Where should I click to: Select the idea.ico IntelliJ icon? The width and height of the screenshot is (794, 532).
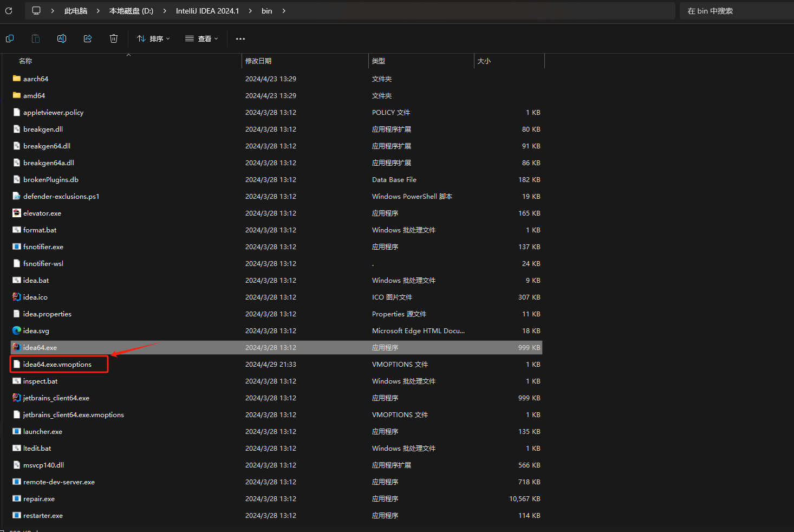pyautogui.click(x=17, y=297)
